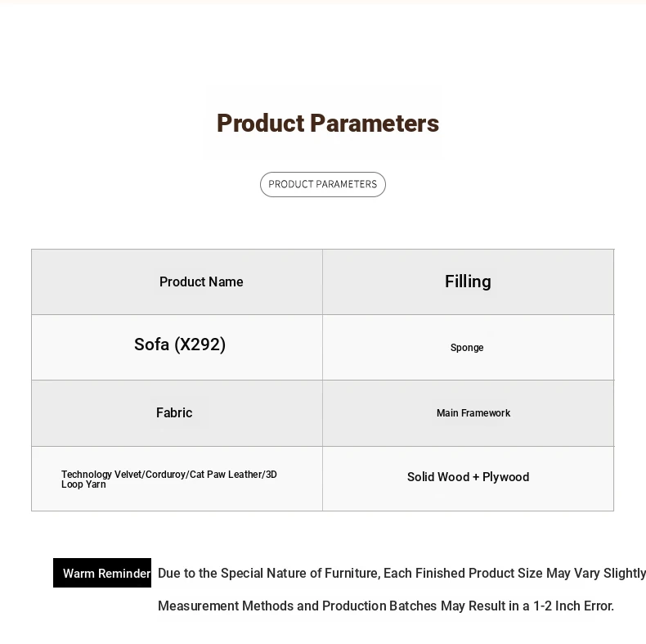Viewport: 646px width, 644px height.
Task: Click the line starting Due to the Special Nature
Action: (x=401, y=573)
